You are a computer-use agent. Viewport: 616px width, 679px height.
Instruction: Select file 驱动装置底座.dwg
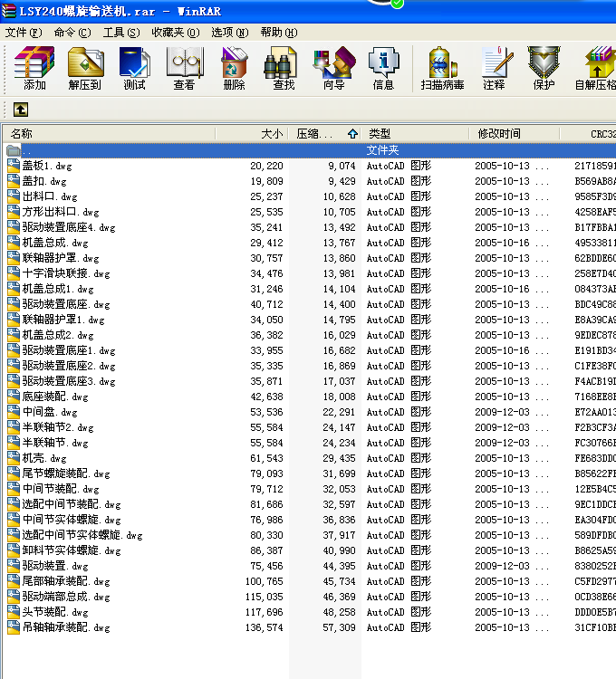pos(66,304)
